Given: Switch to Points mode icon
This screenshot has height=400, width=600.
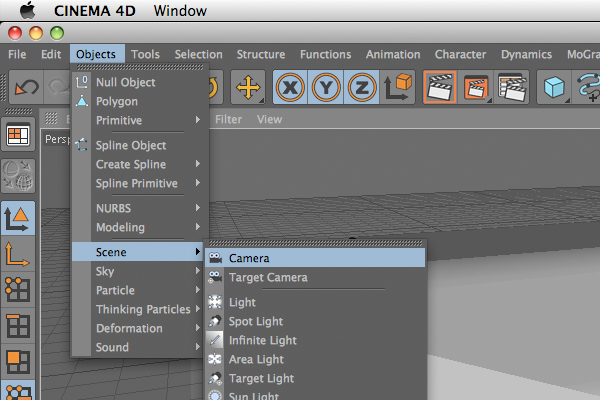Looking at the screenshot, I should pyautogui.click(x=18, y=290).
